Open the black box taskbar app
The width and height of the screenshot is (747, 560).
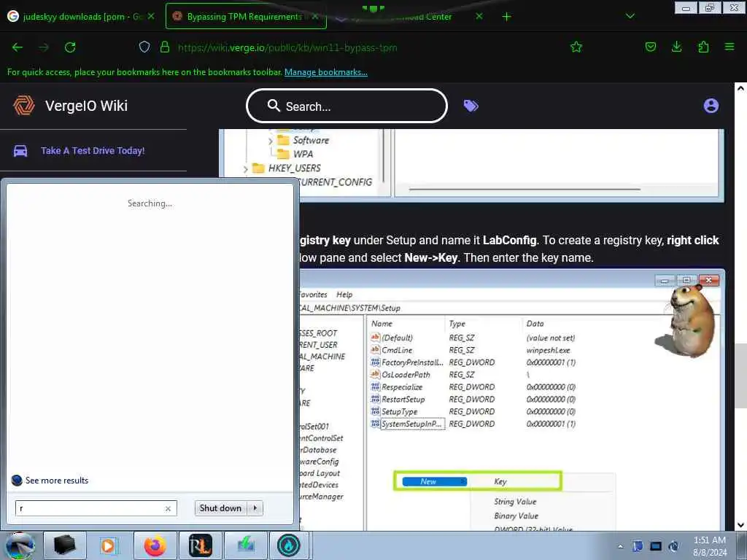[65, 545]
